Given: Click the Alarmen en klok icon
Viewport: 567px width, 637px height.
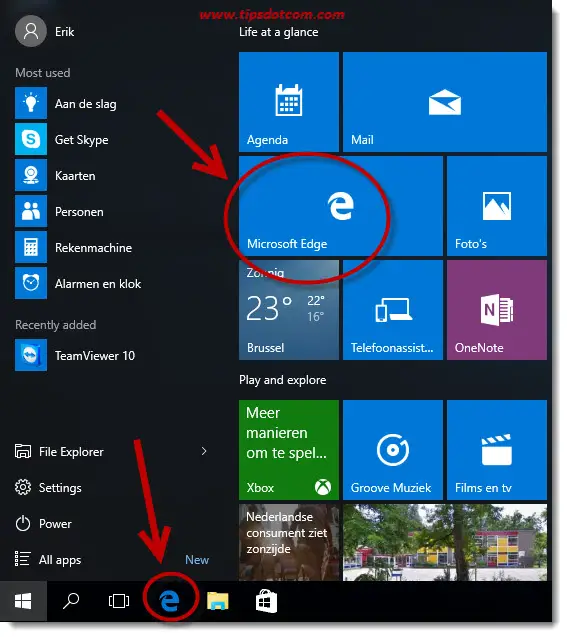Looking at the screenshot, I should [x=31, y=283].
